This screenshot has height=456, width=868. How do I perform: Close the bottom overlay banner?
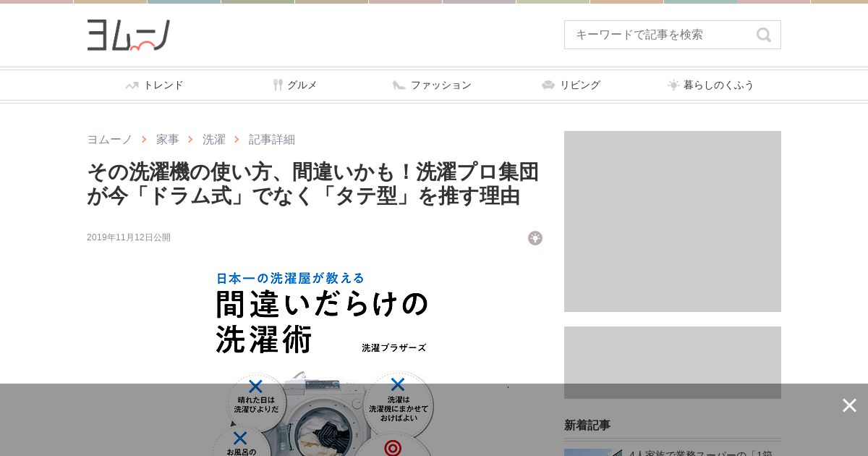[849, 405]
